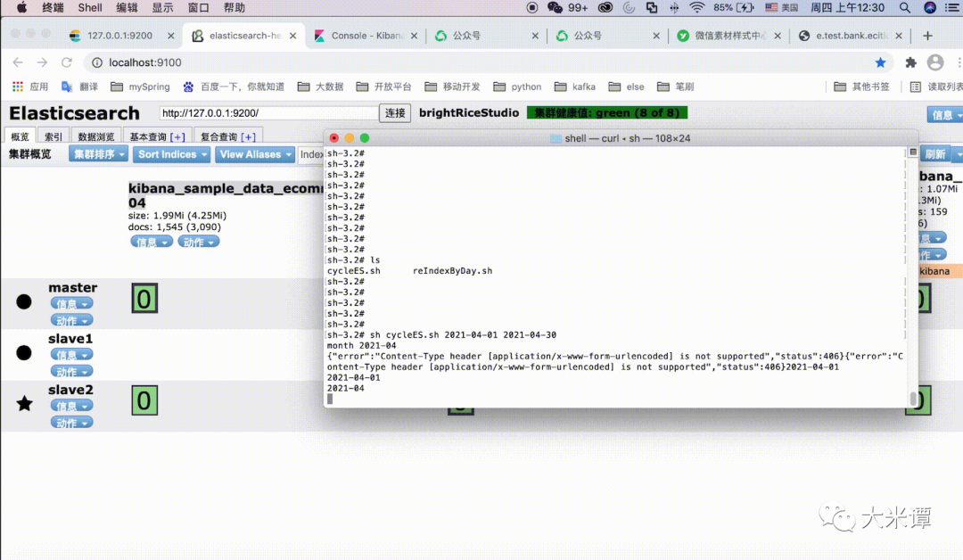
Task: Open slave2 node 动作 dropdown
Action: click(x=72, y=422)
